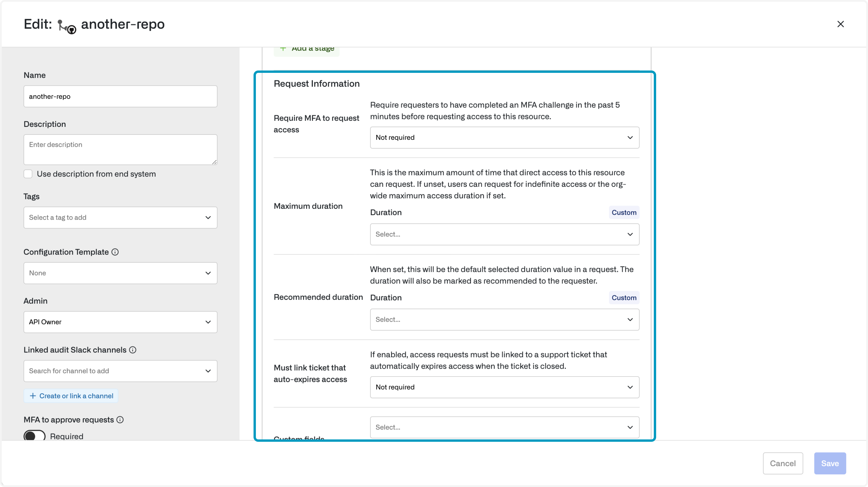Click the GitHub repo icon beside the title
The height and width of the screenshot is (487, 868).
pyautogui.click(x=66, y=26)
